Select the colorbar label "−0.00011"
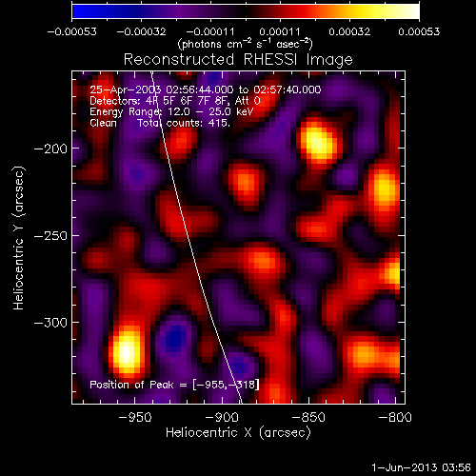Viewport: 476px width, 476px height. (x=210, y=31)
